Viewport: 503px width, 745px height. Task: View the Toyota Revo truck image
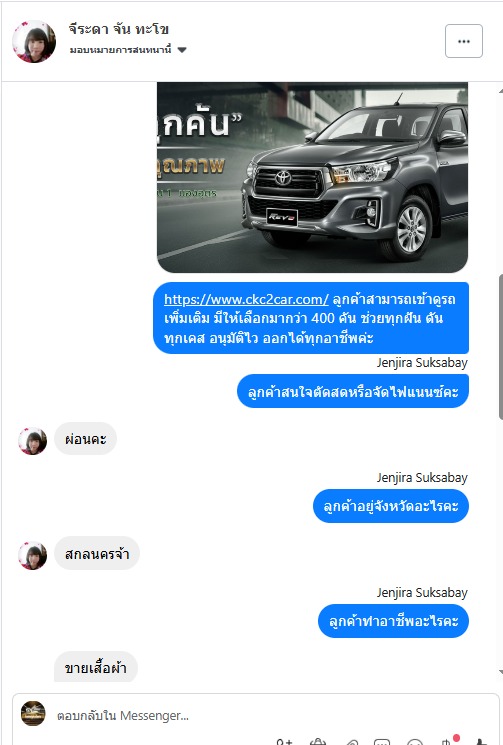(x=313, y=177)
